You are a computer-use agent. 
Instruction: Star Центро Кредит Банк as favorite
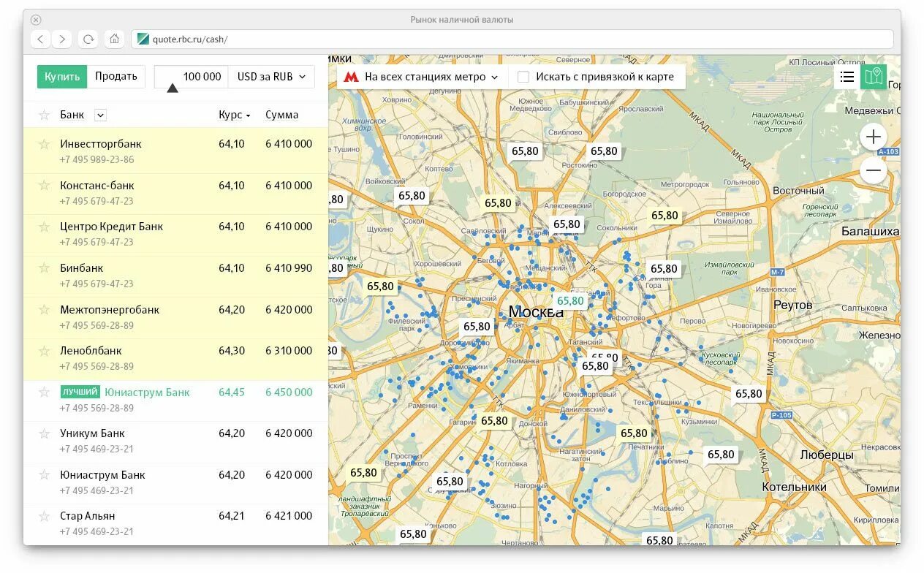[45, 227]
